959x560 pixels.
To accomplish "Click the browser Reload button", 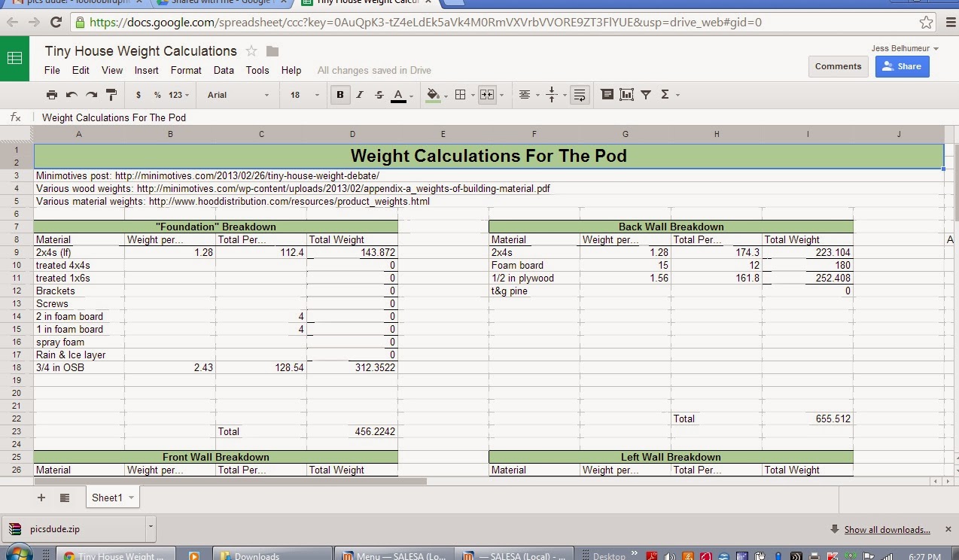I will [57, 22].
